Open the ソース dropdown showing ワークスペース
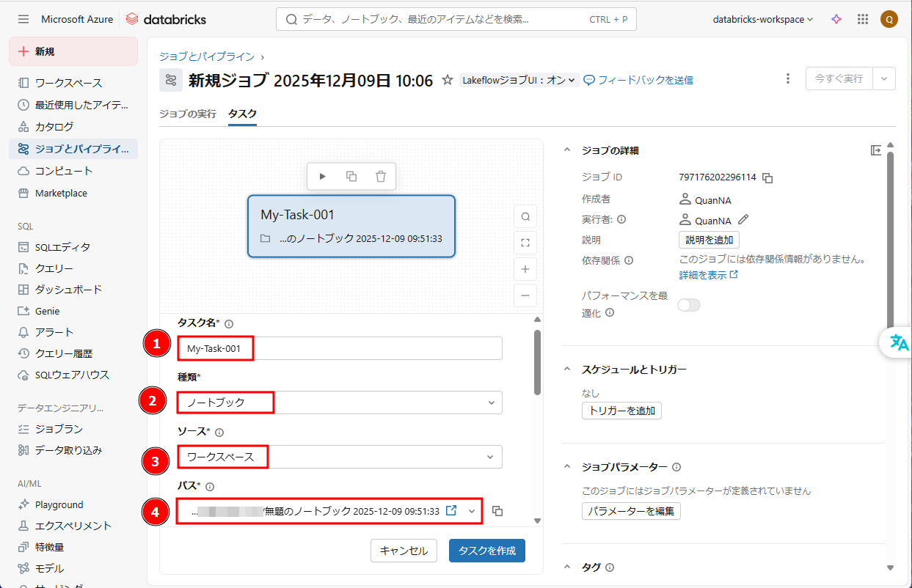 coord(340,457)
